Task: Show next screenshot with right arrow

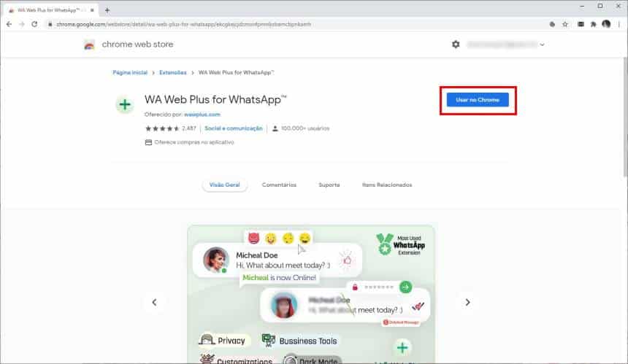Action: (x=467, y=303)
